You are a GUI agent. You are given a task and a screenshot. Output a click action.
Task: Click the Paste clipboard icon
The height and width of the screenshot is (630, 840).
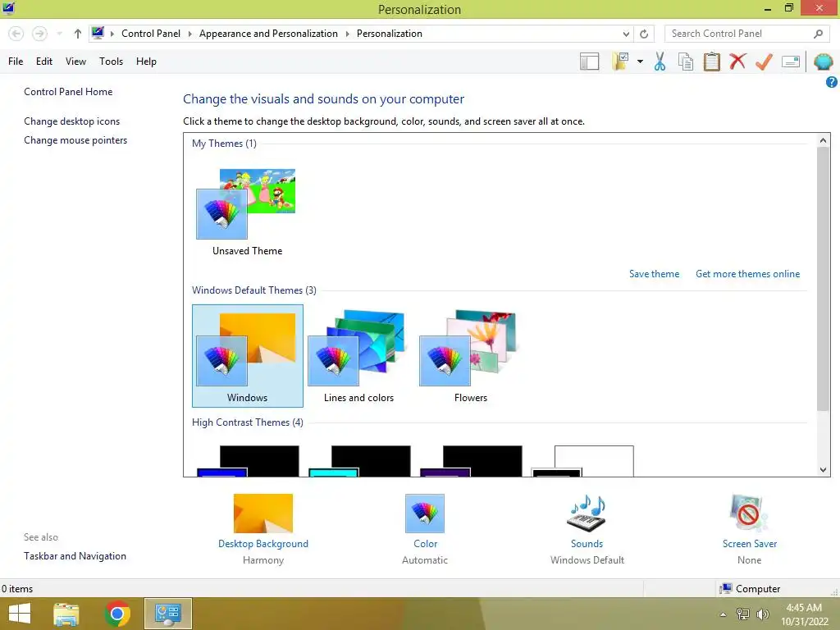[711, 62]
